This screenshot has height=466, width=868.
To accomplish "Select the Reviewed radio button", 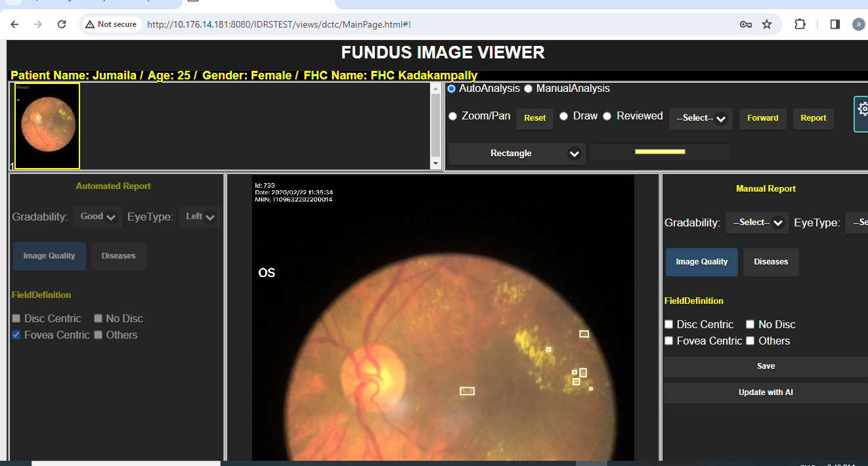I will coord(607,116).
